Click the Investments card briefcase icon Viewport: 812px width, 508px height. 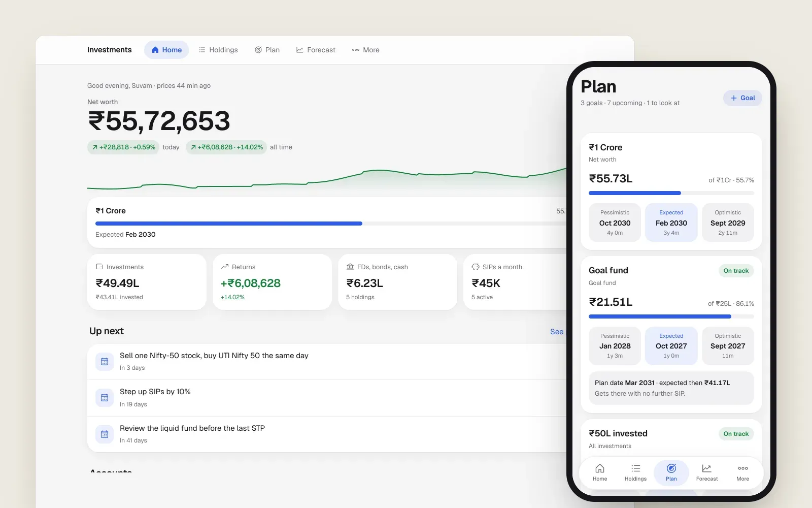[x=99, y=267]
